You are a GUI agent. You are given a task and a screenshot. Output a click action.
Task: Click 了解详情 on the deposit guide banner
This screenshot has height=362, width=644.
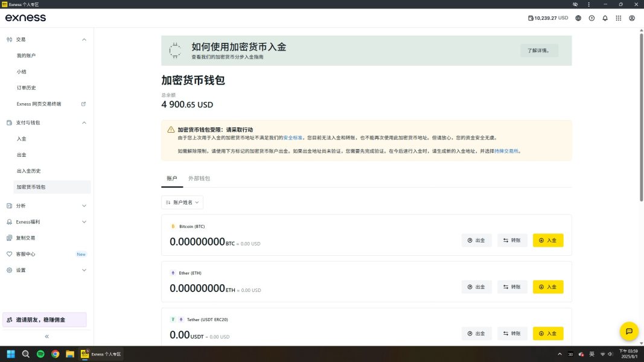539,51
